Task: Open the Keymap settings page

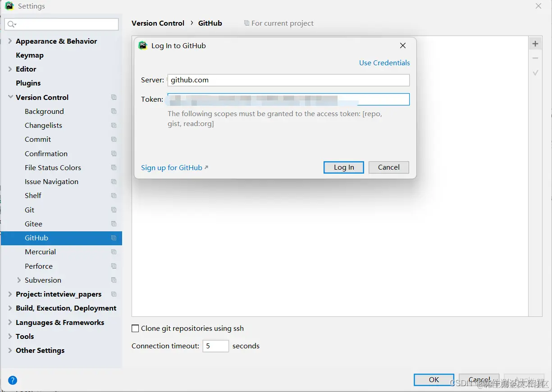Action: click(x=30, y=55)
